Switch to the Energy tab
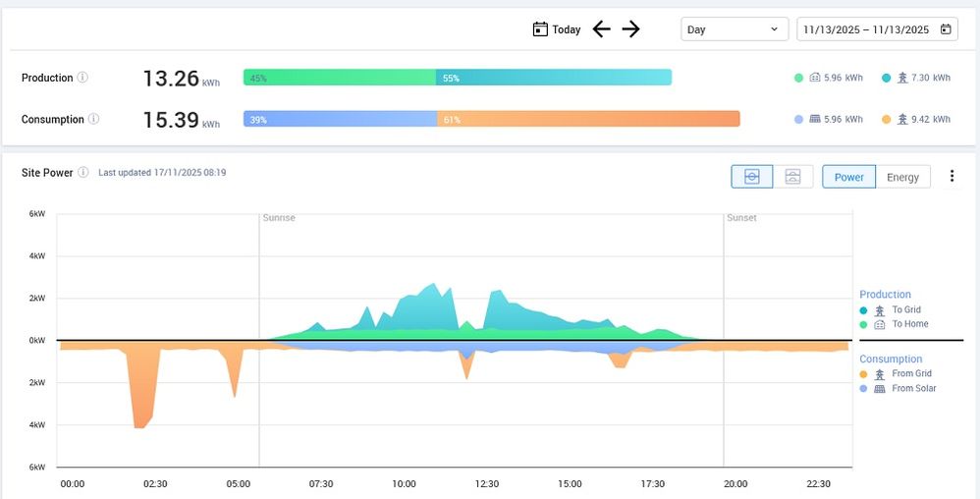 click(x=902, y=177)
